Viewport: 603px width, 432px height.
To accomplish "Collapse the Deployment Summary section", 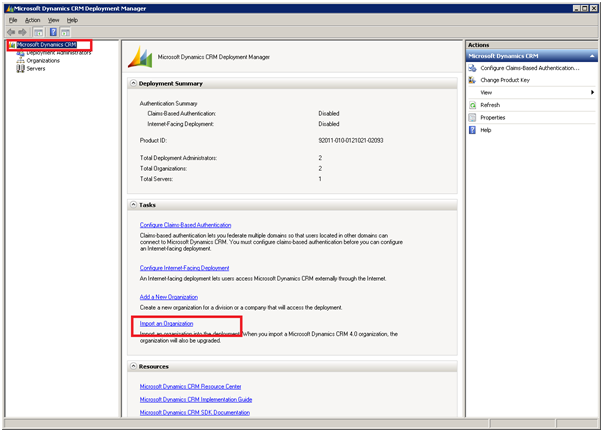I will (134, 84).
